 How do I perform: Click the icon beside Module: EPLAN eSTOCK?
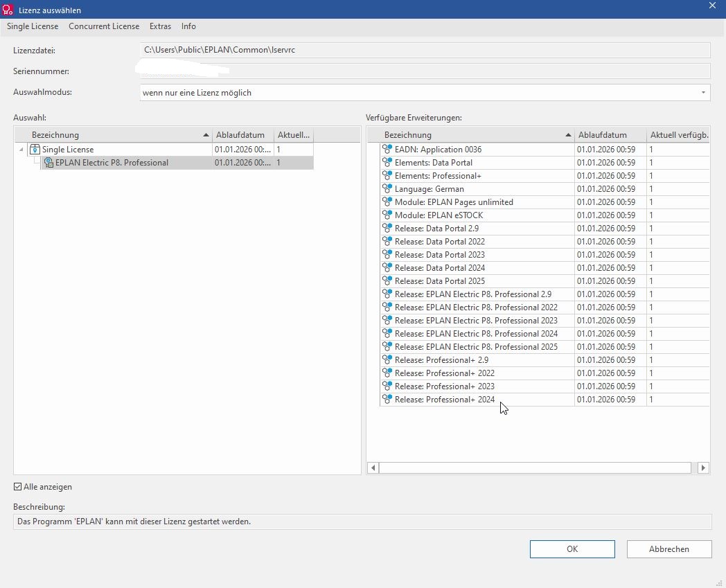coord(387,215)
